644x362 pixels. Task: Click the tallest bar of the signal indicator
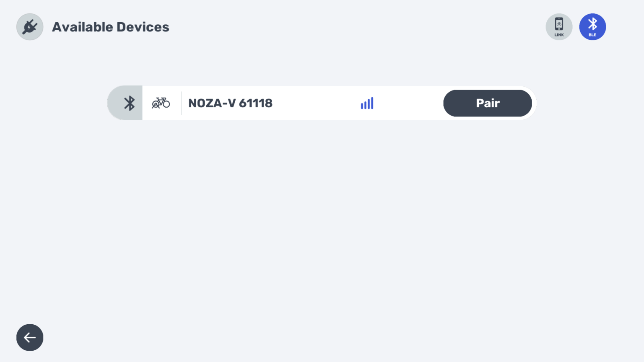pos(372,103)
